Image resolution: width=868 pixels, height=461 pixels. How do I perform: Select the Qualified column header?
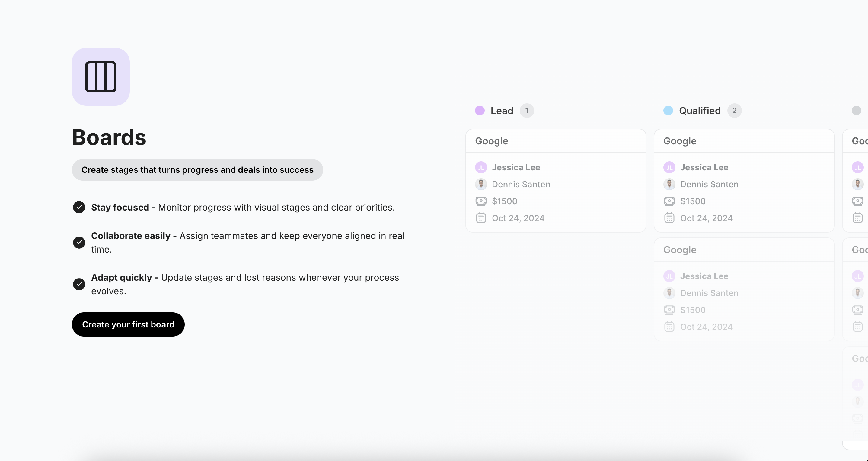point(699,110)
